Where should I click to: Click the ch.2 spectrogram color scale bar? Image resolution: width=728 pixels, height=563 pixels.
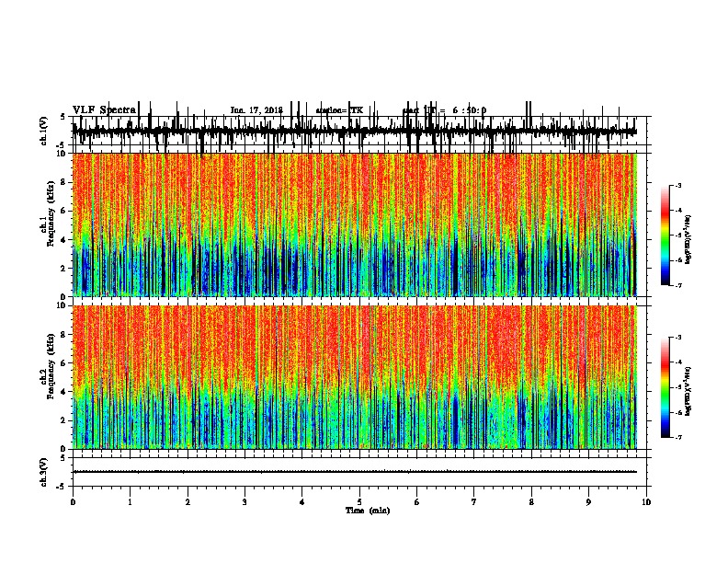665,387
